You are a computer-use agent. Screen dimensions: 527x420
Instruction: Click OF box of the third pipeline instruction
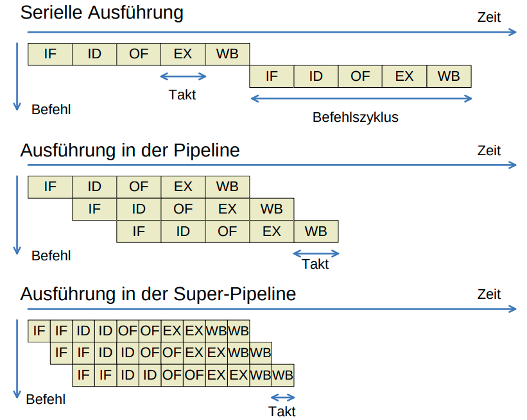pos(227,231)
